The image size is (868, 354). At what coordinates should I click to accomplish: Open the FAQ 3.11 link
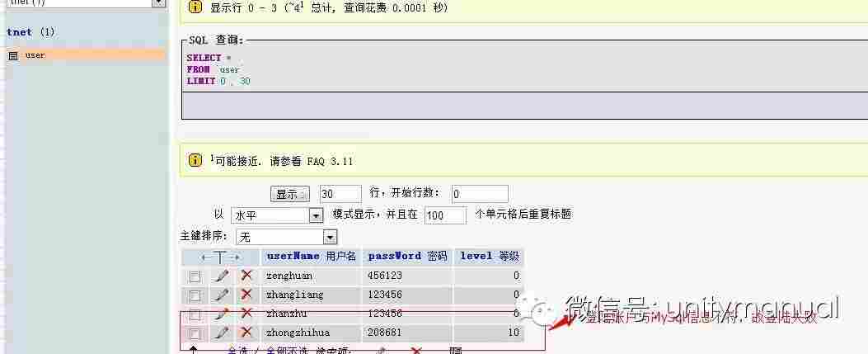(330, 161)
